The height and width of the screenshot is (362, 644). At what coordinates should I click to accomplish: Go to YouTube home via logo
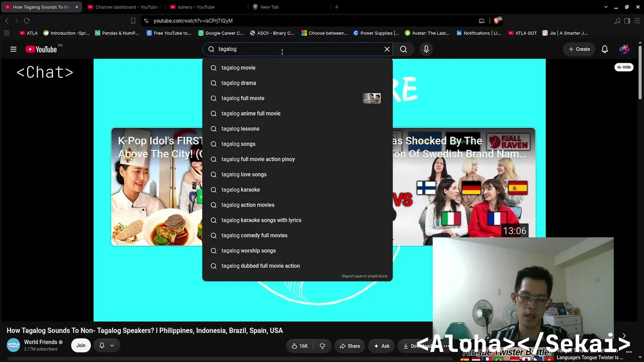coord(41,49)
